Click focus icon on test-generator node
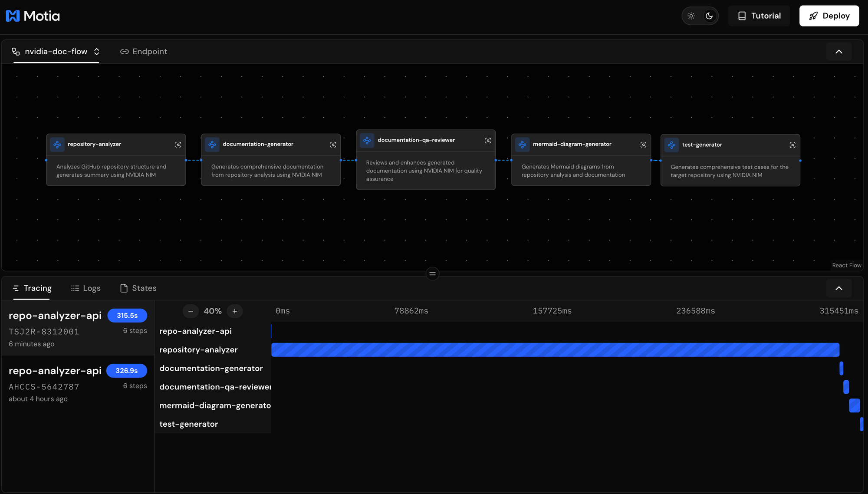Image resolution: width=868 pixels, height=494 pixels. (x=792, y=145)
